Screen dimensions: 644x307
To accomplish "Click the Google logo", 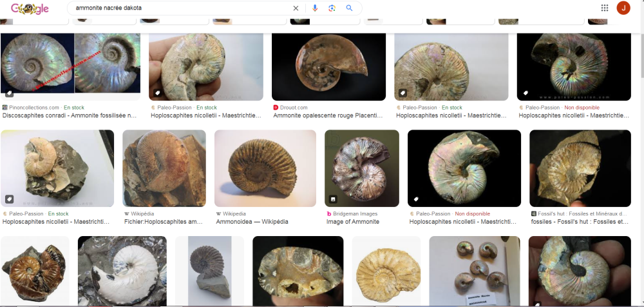I will pyautogui.click(x=30, y=8).
